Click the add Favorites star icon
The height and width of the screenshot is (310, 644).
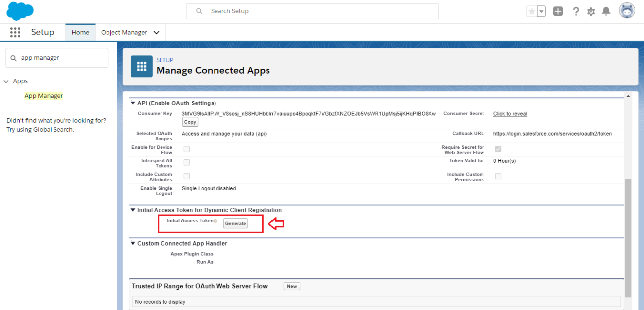pyautogui.click(x=532, y=10)
